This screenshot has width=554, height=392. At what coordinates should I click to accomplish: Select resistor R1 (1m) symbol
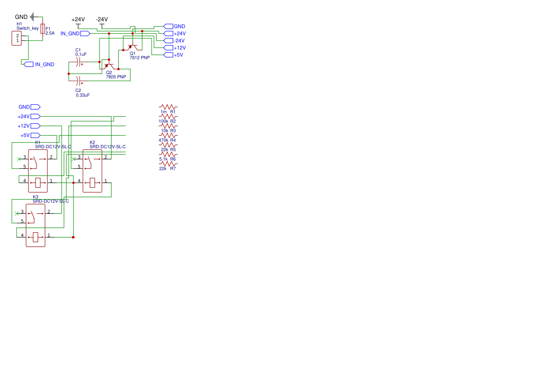point(168,106)
